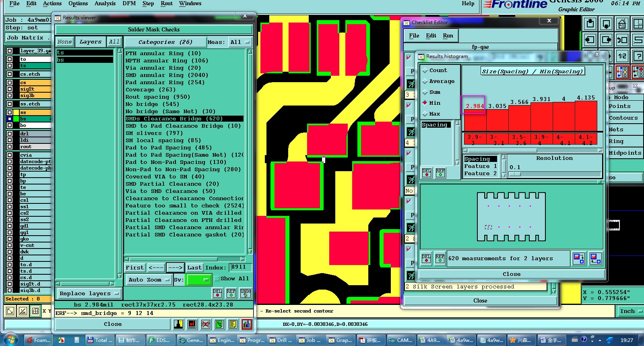Click the question mark help icon
This screenshot has width=644, height=346.
tap(638, 56)
